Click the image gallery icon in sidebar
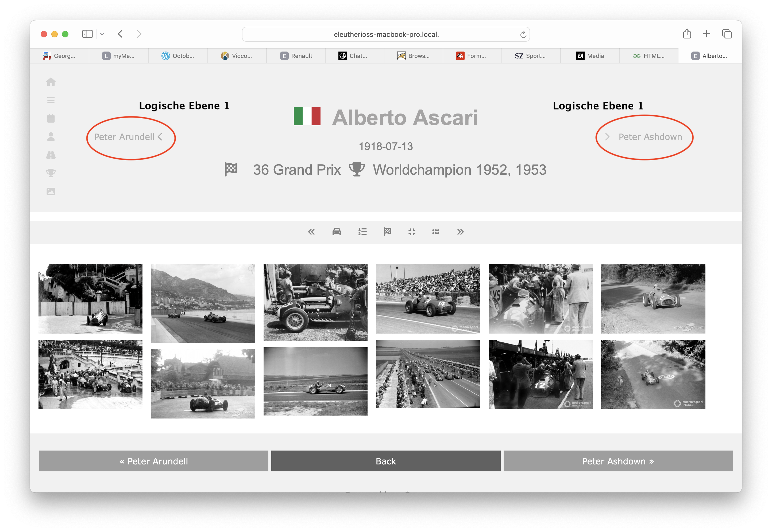This screenshot has height=532, width=772. 51,191
